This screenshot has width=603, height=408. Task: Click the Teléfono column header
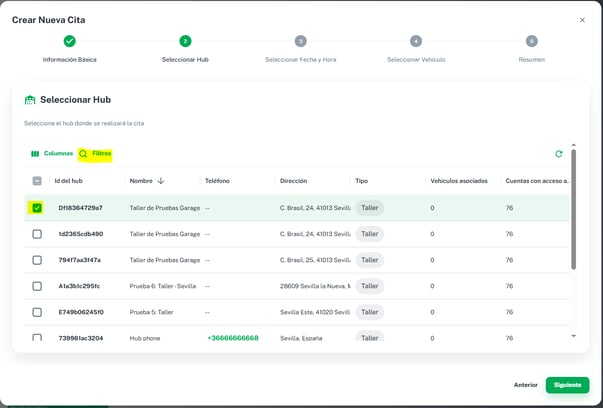(x=217, y=181)
